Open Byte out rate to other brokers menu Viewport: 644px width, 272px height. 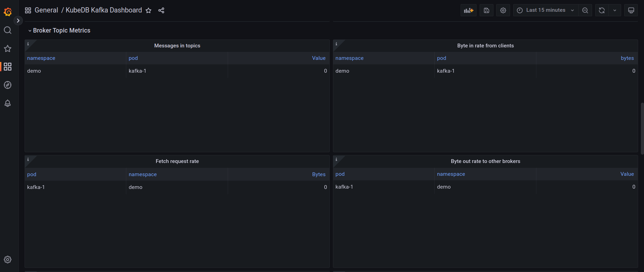point(486,161)
